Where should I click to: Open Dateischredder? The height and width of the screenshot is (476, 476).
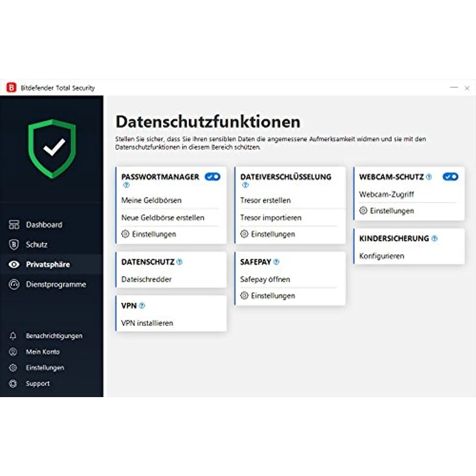pos(146,279)
